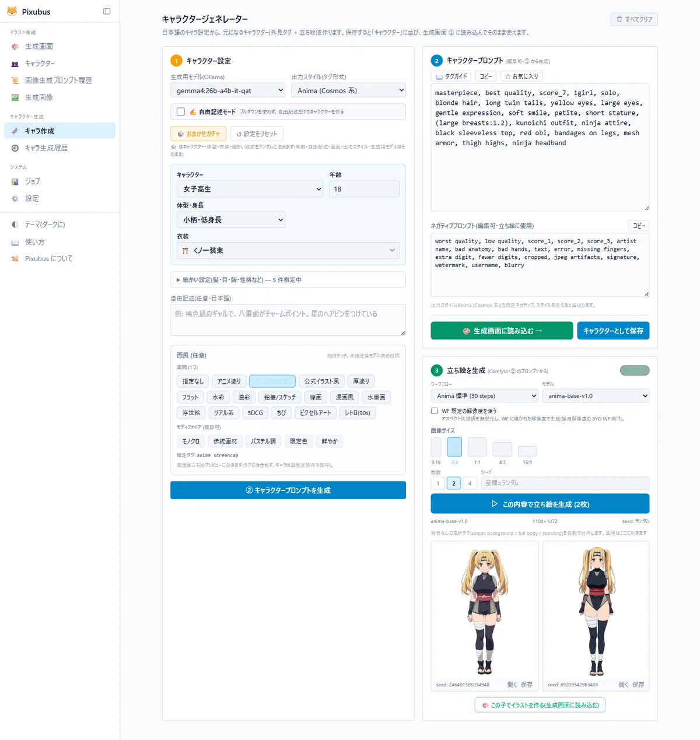Go to 設定 in sidebar
Screen dimensions: 700x740
click(60, 198)
